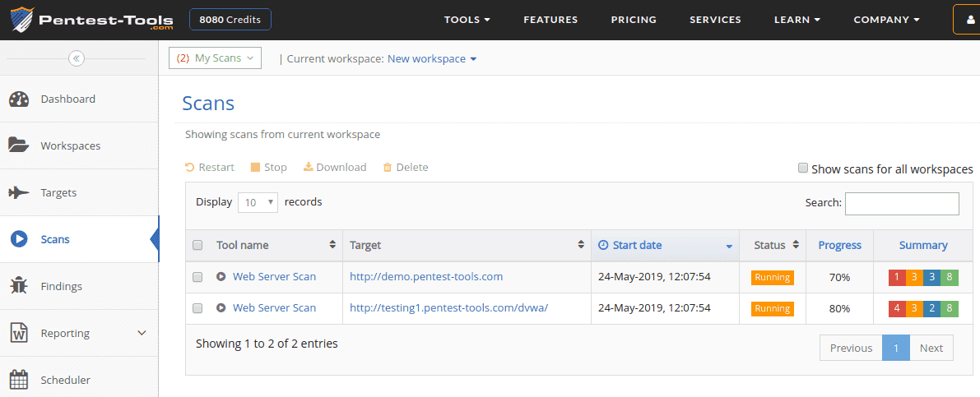Viewport: 980px width, 397px height.
Task: Click the user profile icon in header
Action: 968,20
